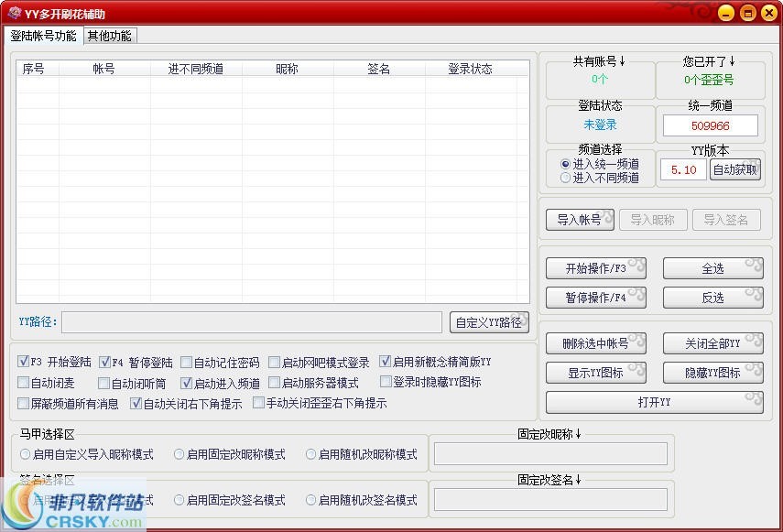Click the 打开YY button
The image size is (783, 532).
(x=655, y=402)
